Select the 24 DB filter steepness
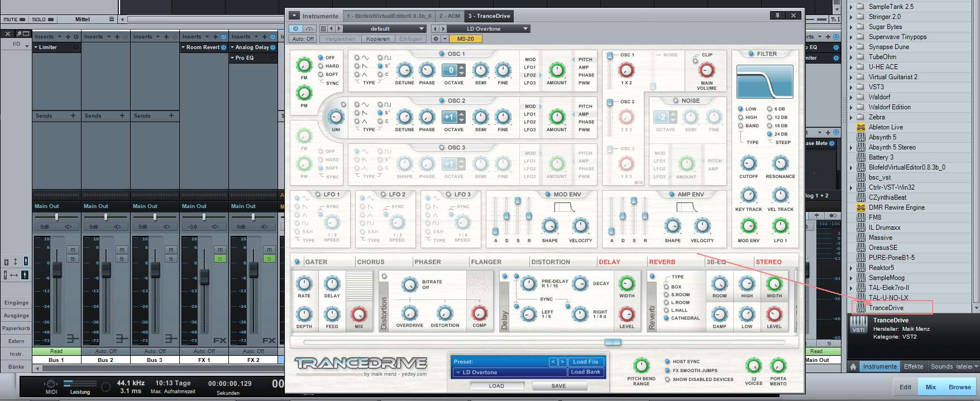 click(769, 134)
